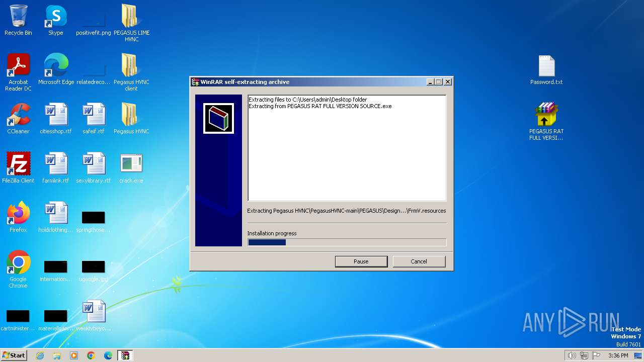
Task: Click the Show Desktop tray button
Action: 638,355
